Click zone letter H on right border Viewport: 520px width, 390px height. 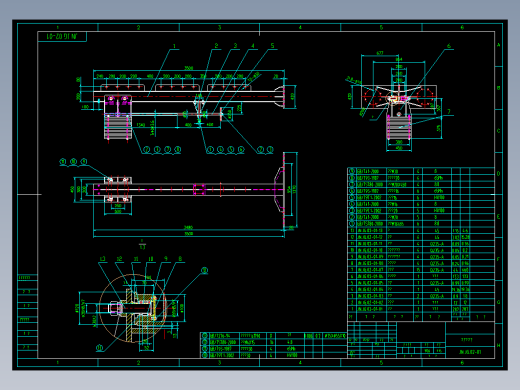coord(499,345)
